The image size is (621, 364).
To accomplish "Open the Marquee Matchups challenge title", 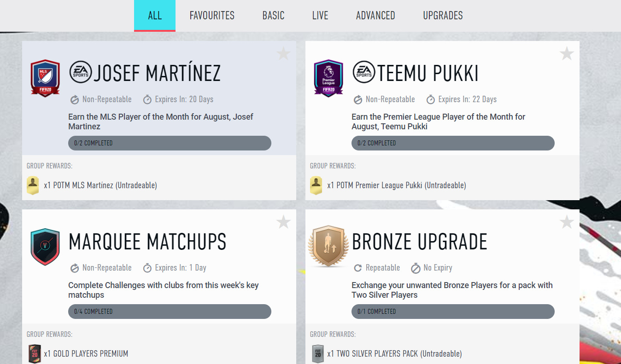I will click(147, 242).
